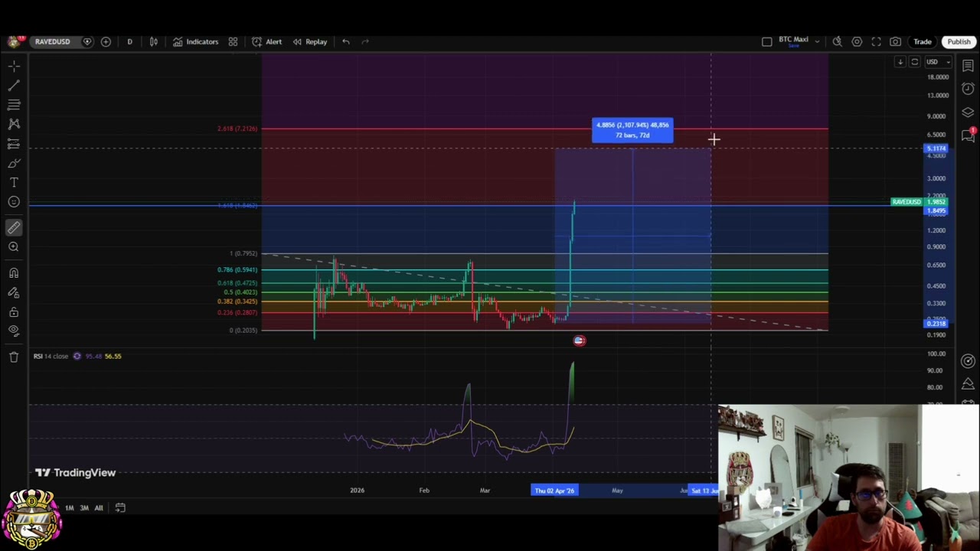This screenshot has width=980, height=551.
Task: Click the measurement result label 4.8856 72 bars
Action: (x=632, y=130)
